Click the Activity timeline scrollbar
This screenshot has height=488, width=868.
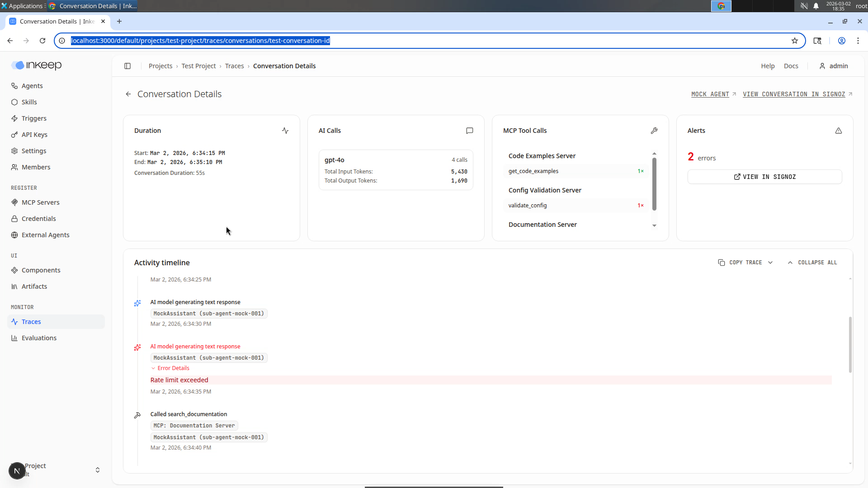pyautogui.click(x=850, y=345)
